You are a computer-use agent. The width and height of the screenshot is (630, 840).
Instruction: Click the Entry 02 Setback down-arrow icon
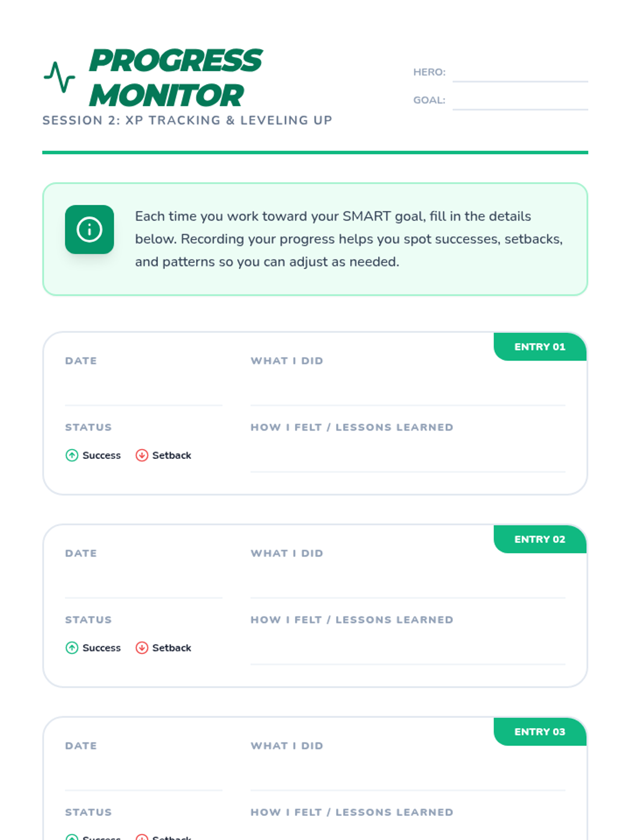[142, 648]
